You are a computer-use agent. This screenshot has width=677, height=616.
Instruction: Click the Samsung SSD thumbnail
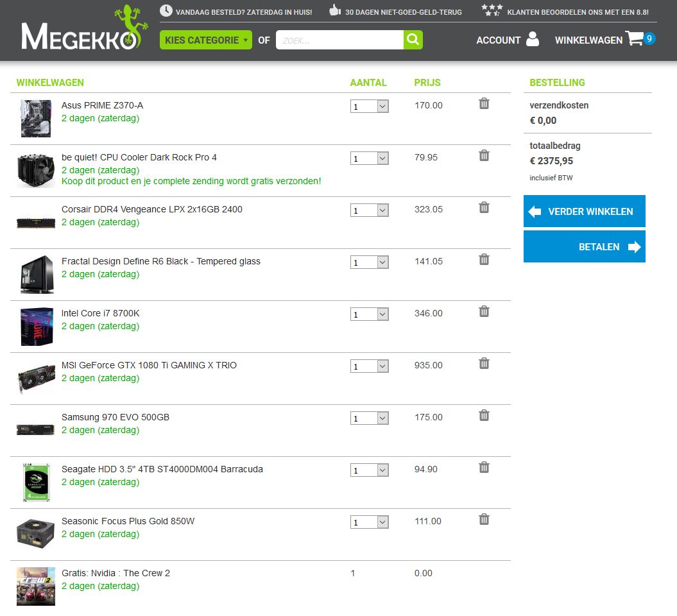click(35, 430)
